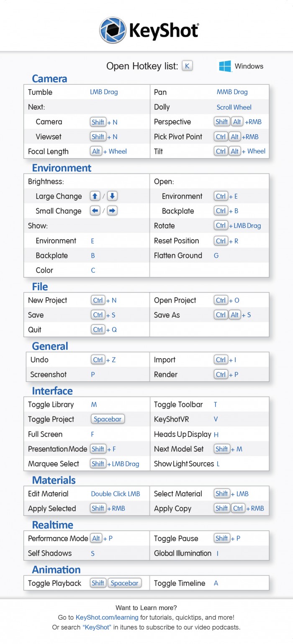This screenshot has width=293, height=644.
Task: Click the Windows logo icon
Action: [x=225, y=66]
